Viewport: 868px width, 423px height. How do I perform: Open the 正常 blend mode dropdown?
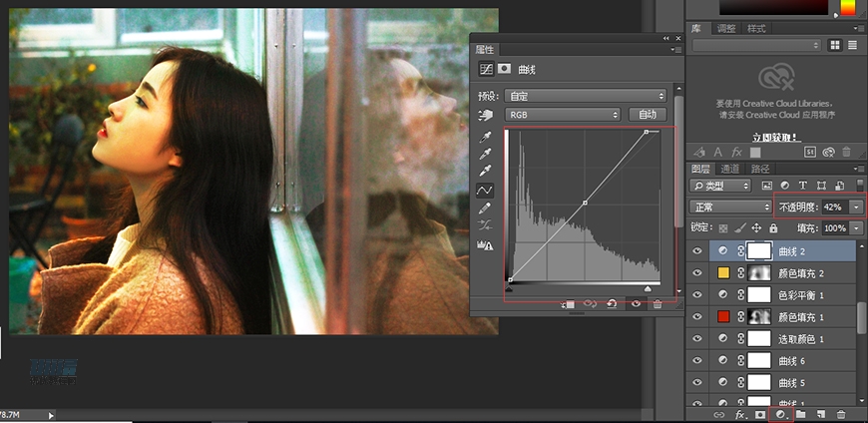(733, 208)
